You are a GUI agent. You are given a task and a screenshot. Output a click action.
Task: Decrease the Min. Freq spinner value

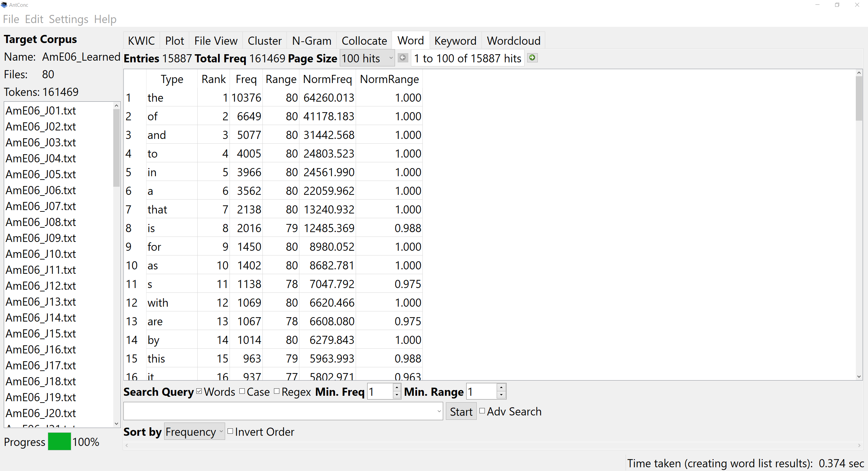click(x=397, y=395)
